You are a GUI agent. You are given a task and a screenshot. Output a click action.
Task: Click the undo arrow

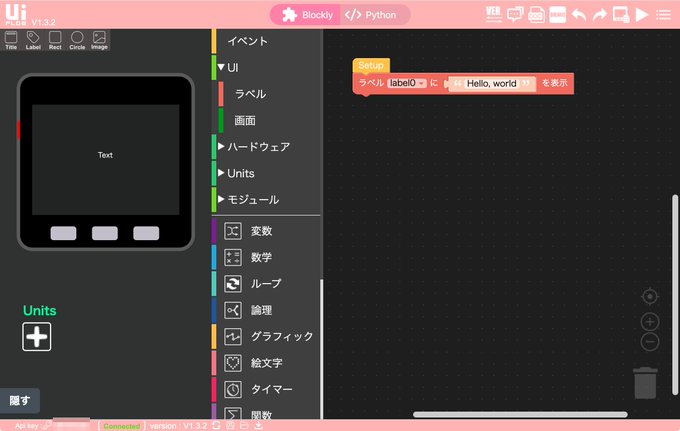coord(579,15)
